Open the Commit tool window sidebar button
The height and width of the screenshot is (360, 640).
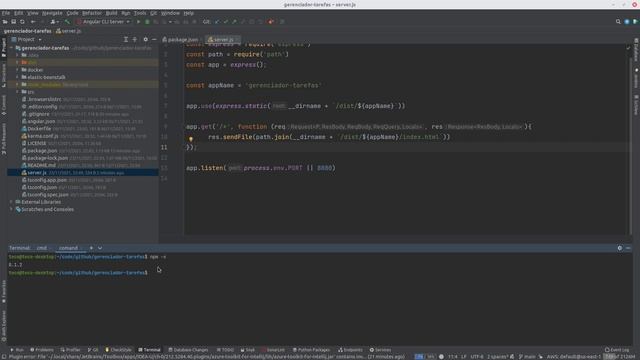coord(4,105)
